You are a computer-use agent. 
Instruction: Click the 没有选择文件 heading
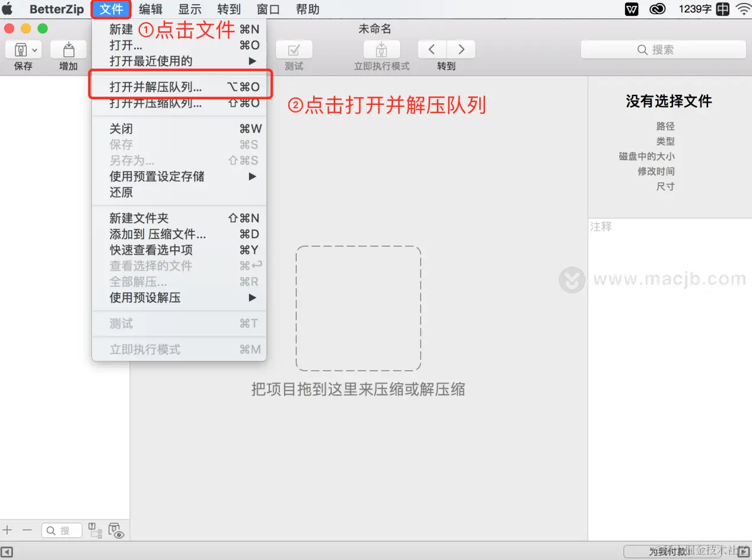669,101
